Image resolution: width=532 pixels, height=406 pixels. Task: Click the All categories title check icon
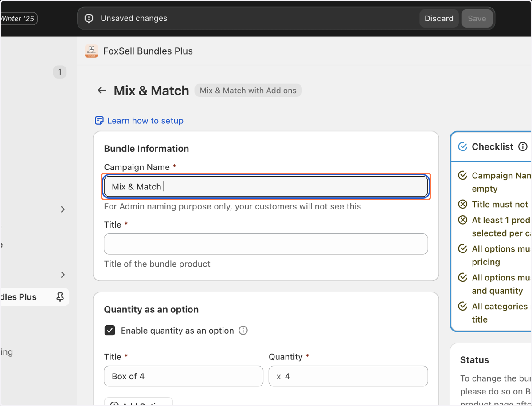(x=463, y=307)
